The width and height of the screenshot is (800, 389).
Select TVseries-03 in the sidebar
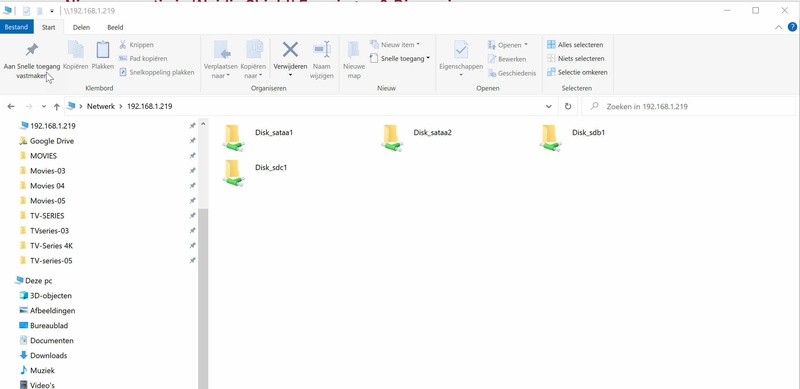49,231
